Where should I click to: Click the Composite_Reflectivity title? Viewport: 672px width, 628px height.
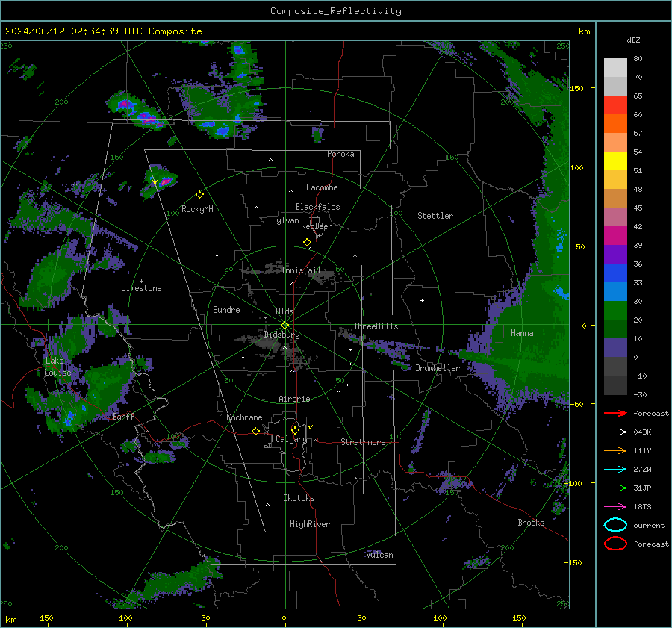(x=336, y=11)
